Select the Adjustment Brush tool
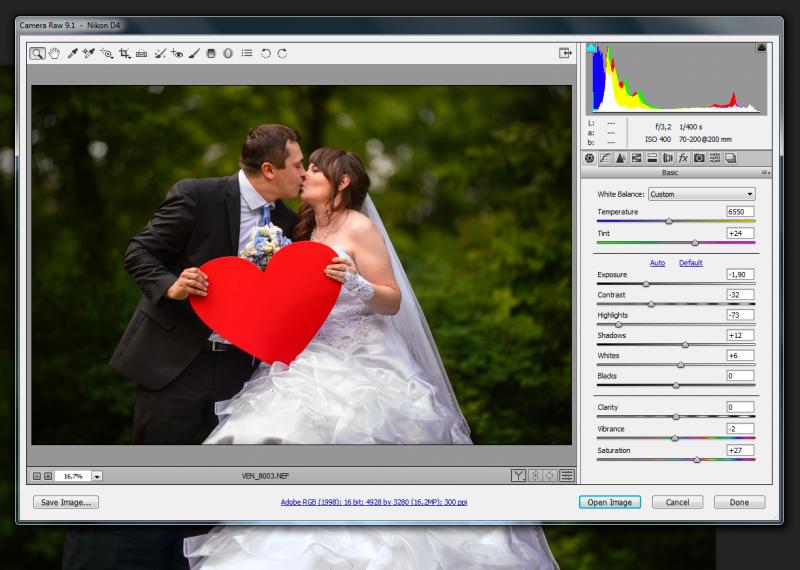Screen dimensions: 800x570 point(194,53)
